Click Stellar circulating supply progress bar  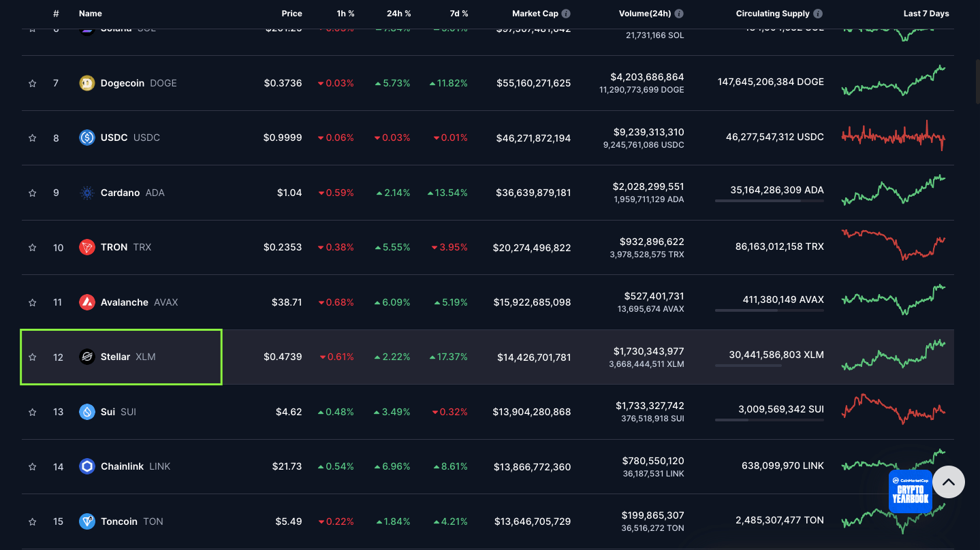point(770,366)
